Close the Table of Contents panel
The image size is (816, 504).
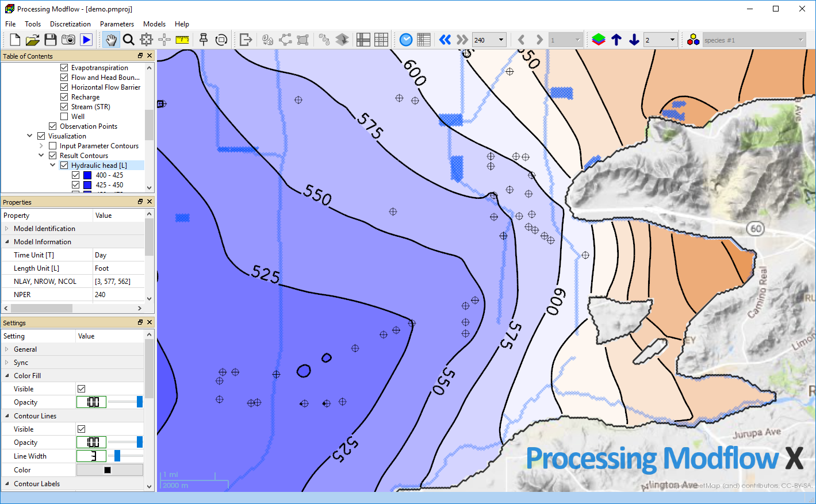(150, 56)
